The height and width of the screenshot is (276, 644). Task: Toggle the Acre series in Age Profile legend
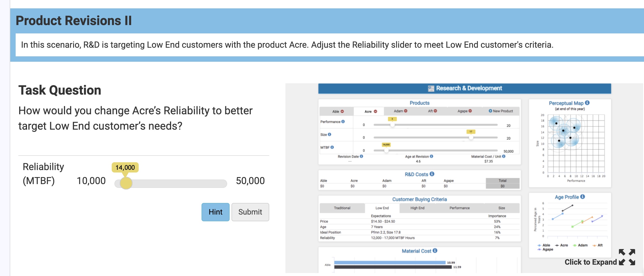click(561, 245)
